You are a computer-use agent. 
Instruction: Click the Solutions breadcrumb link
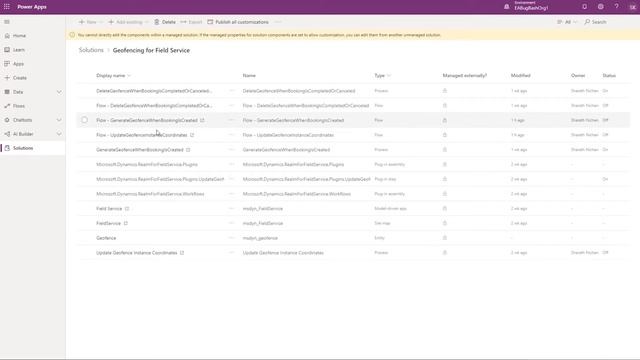[91, 50]
